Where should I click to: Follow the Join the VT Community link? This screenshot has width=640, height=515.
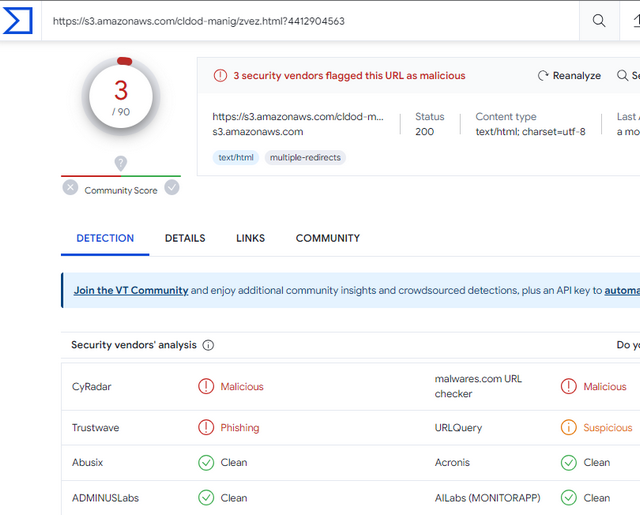pyautogui.click(x=131, y=291)
